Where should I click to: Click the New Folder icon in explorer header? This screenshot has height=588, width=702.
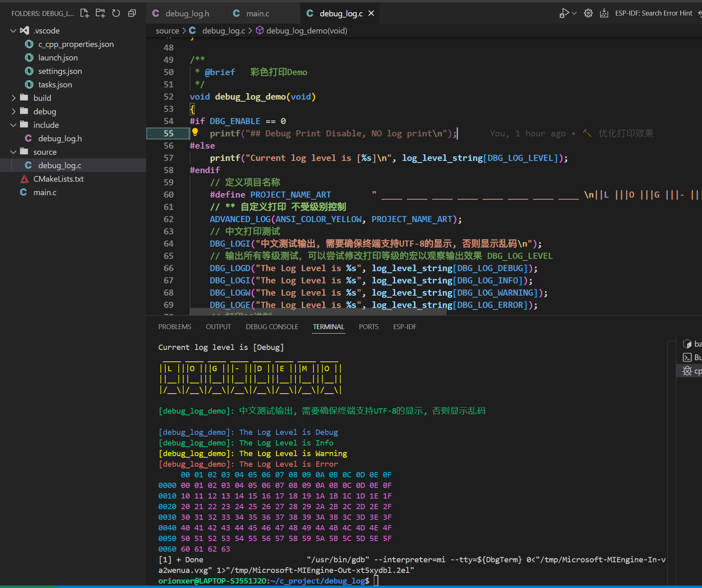(x=100, y=13)
